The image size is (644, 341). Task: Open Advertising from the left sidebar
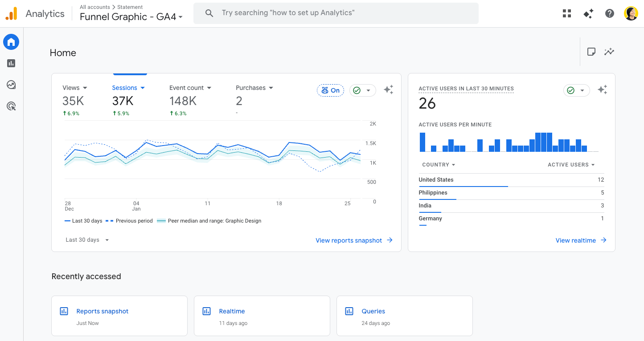(x=11, y=106)
